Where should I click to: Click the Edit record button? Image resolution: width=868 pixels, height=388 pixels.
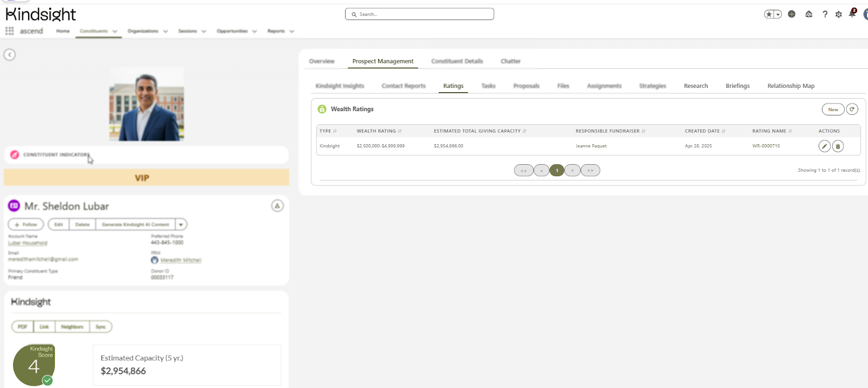(x=59, y=224)
